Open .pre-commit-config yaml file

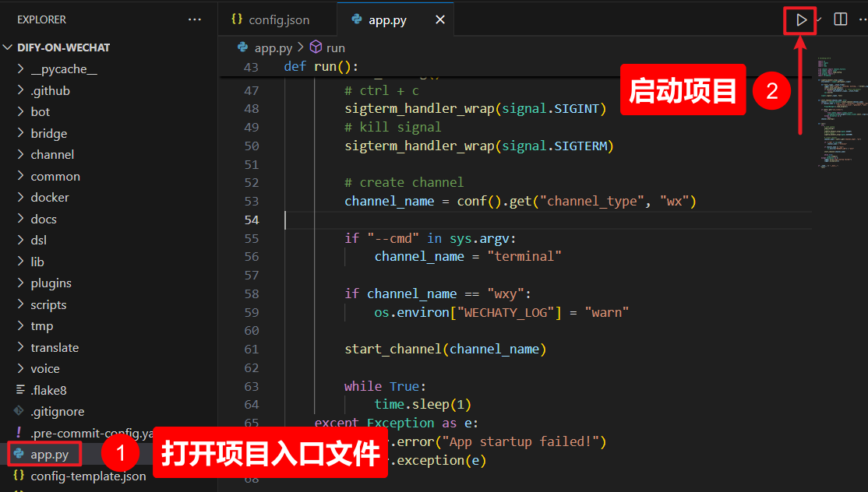(x=91, y=434)
